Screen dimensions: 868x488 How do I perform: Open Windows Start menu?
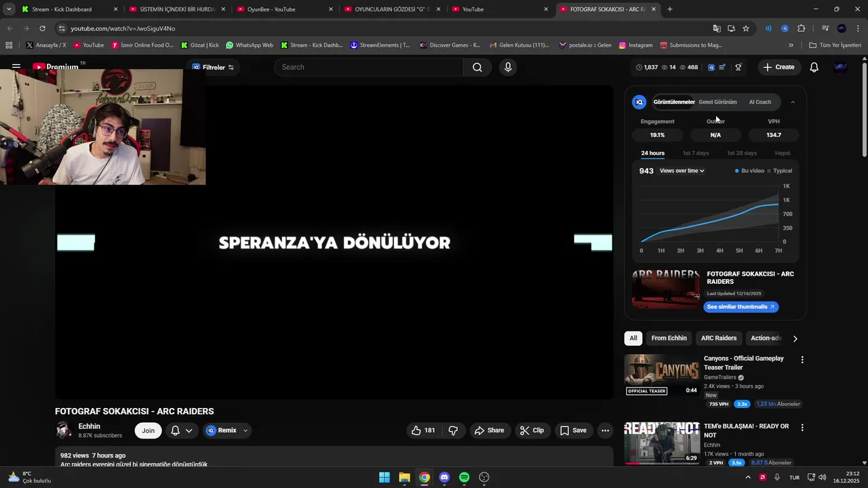[384, 477]
